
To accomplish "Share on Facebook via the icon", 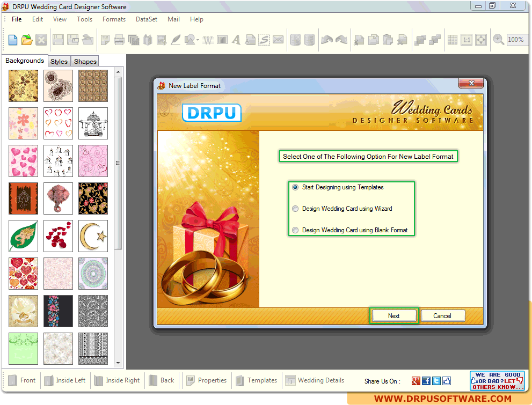I will (426, 381).
